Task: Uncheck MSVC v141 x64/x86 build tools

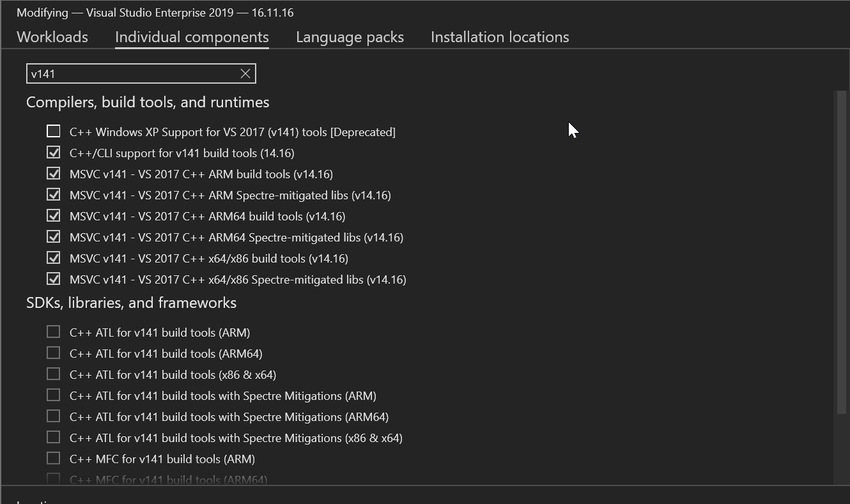Action: pyautogui.click(x=54, y=258)
